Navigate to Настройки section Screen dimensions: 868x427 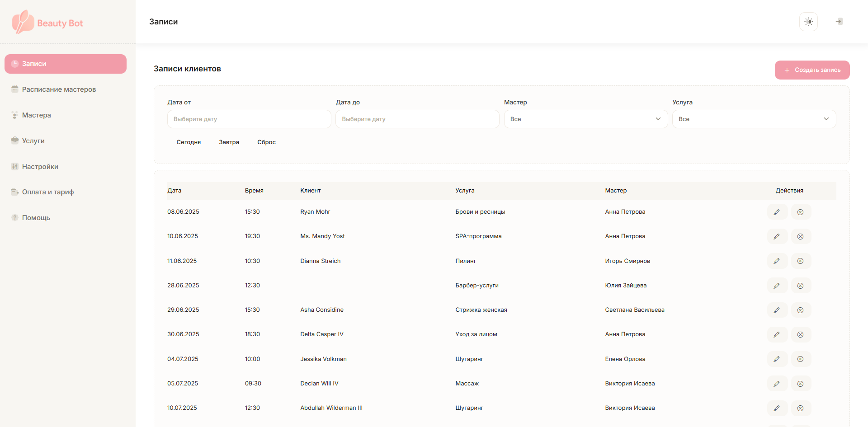pos(40,167)
